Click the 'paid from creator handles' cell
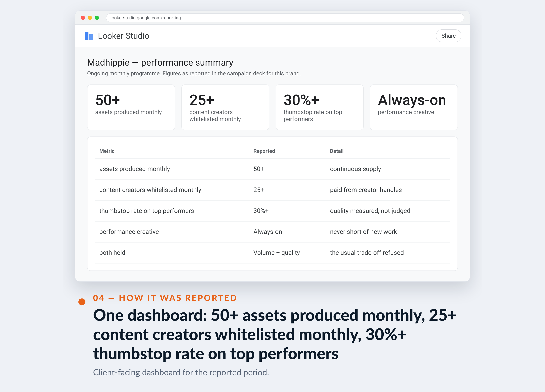Screen dimensions: 545x392 pyautogui.click(x=365, y=190)
